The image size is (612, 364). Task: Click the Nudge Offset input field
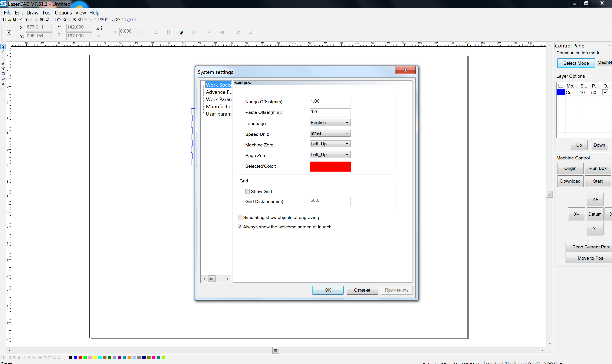point(330,102)
